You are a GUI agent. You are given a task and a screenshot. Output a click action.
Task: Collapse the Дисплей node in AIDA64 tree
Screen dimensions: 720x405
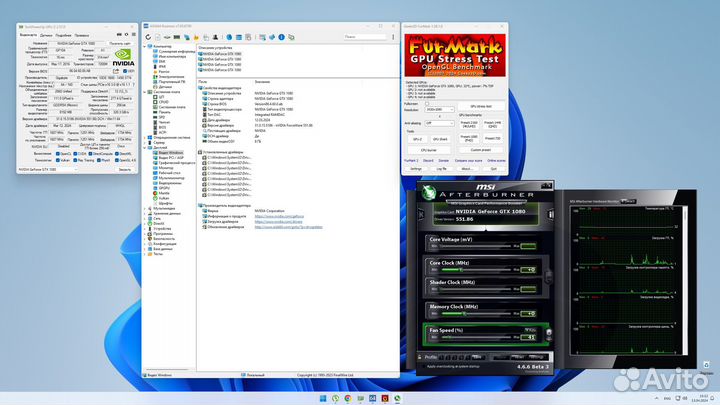[145, 147]
